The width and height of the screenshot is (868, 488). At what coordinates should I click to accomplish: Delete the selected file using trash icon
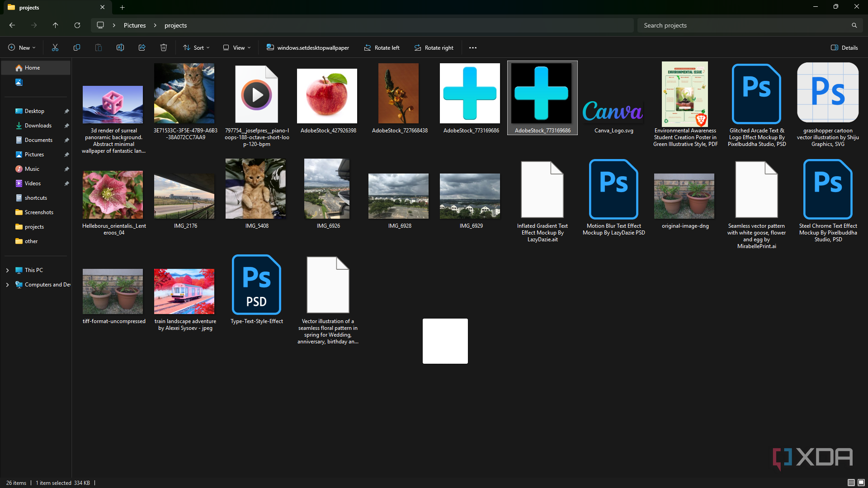coord(163,47)
